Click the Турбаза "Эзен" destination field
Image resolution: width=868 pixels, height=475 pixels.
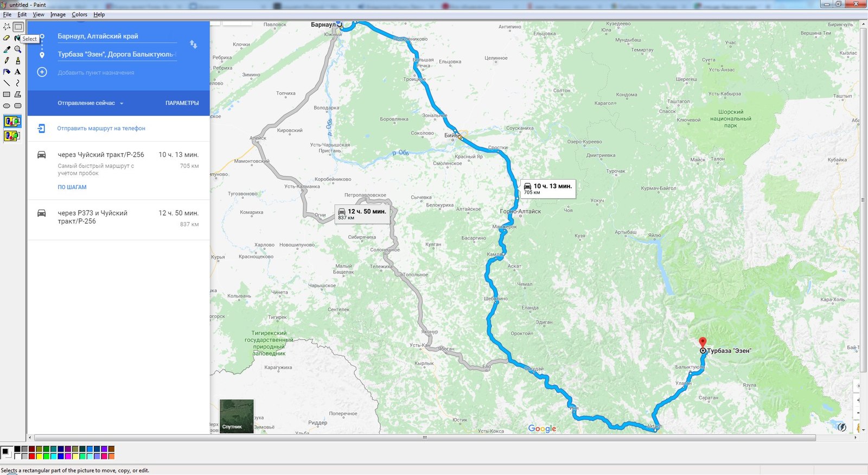117,54
